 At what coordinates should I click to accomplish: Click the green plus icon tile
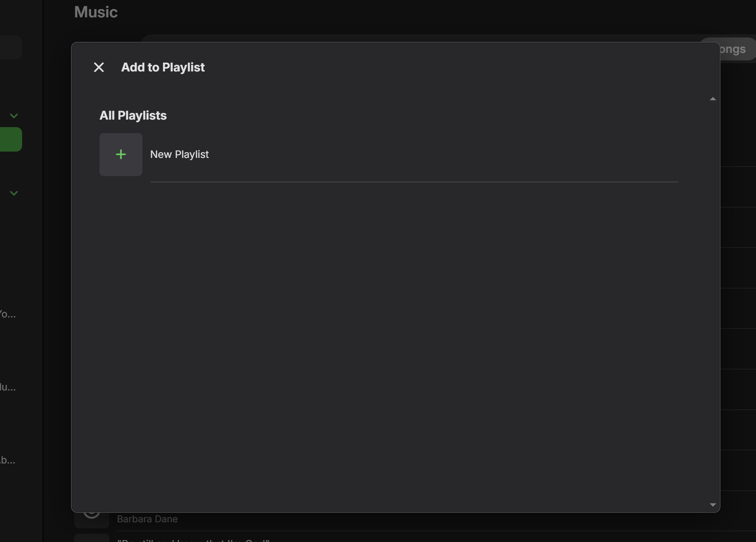tap(121, 154)
